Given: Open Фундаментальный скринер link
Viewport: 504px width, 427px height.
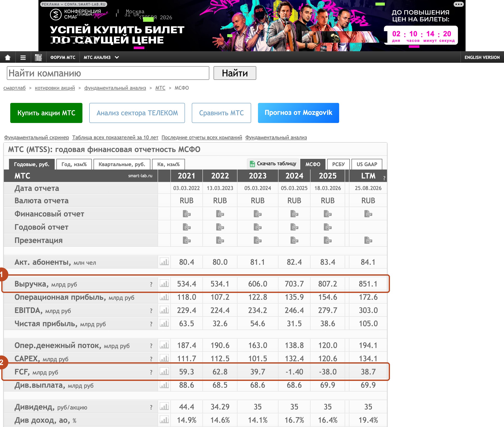Looking at the screenshot, I should pos(37,137).
